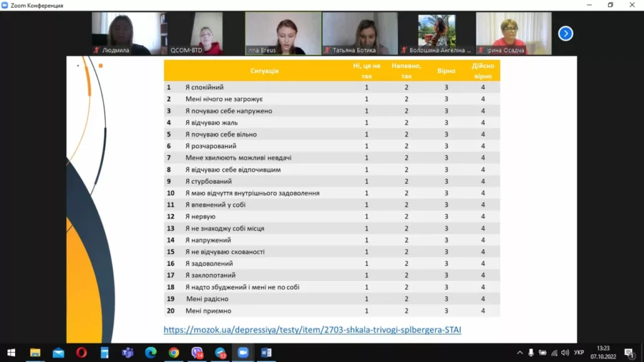Select the row "Мені радісно"
This screenshot has width=644, height=362.
[332, 298]
